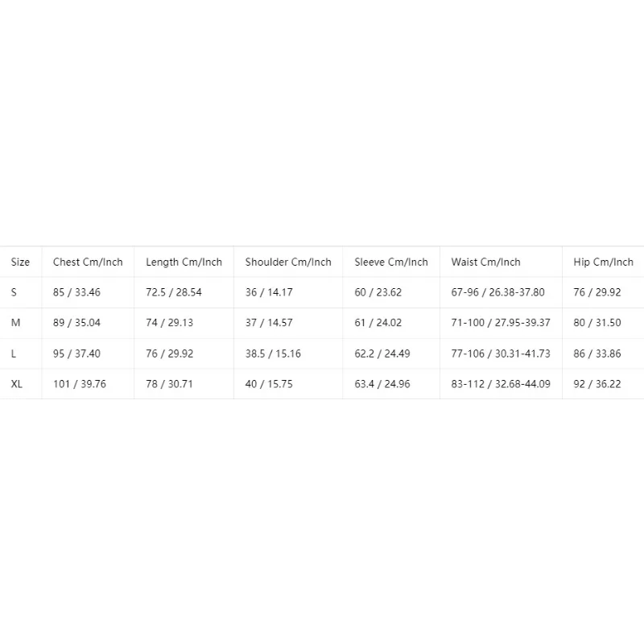Click the hip value 80 / 31.50
The image size is (644, 644).
597,323
